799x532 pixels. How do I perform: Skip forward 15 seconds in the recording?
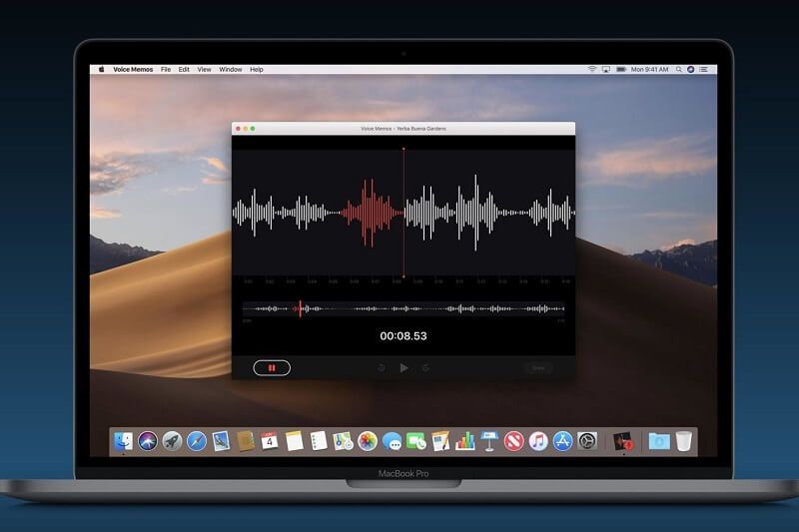[x=425, y=367]
